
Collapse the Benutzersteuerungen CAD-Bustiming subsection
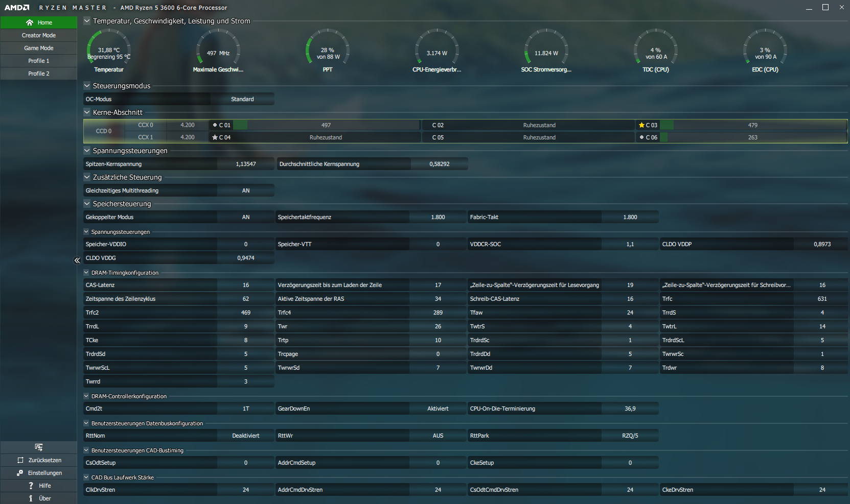tap(86, 450)
